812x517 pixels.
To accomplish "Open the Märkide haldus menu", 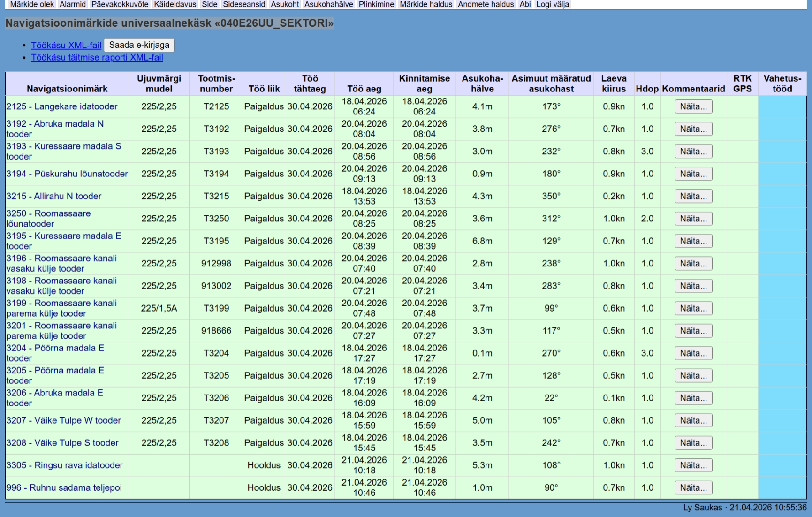I will (425, 4).
